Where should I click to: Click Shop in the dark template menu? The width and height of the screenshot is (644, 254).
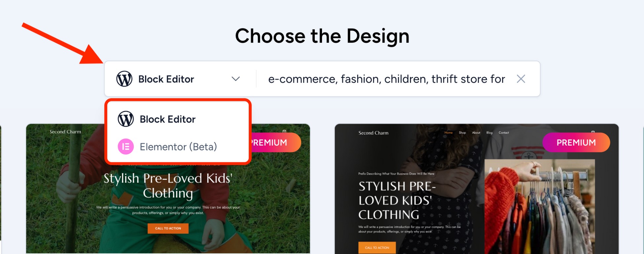pos(462,132)
